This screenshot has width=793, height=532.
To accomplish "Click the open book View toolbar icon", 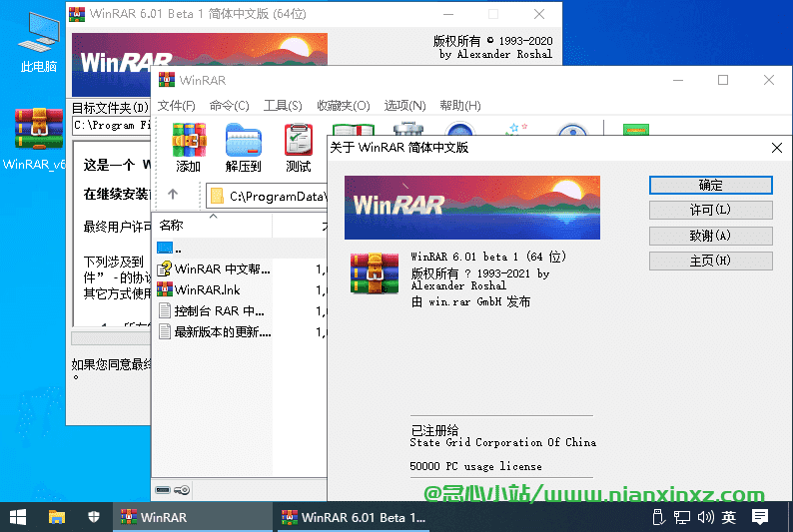I will [x=354, y=130].
